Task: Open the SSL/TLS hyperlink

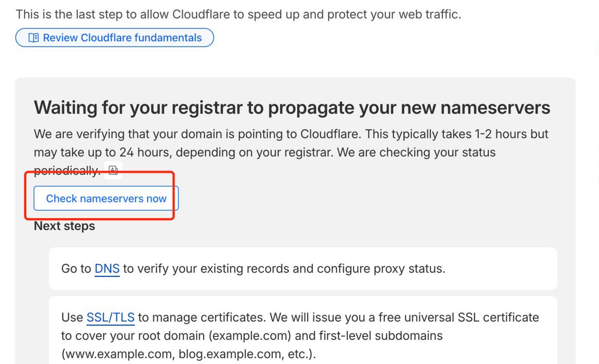Action: (110, 317)
